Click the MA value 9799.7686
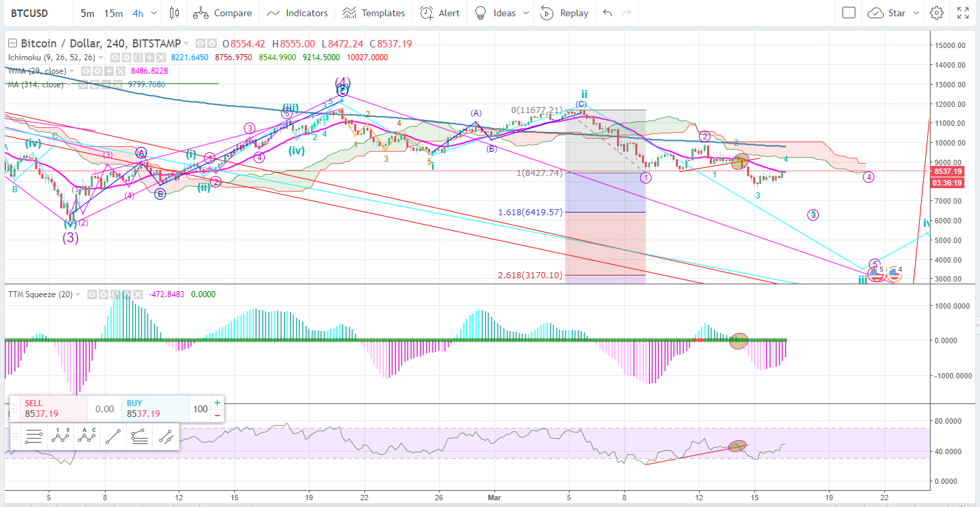The width and height of the screenshot is (980, 507). point(147,85)
